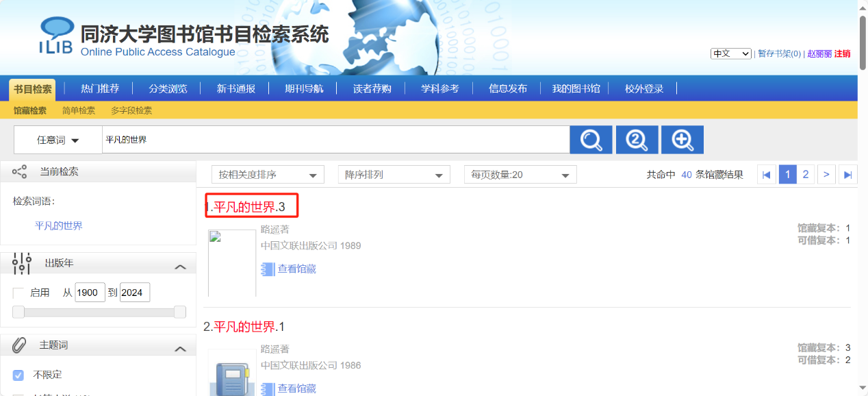Jump to first results page icon
Viewport: 868px width, 396px height.
767,175
